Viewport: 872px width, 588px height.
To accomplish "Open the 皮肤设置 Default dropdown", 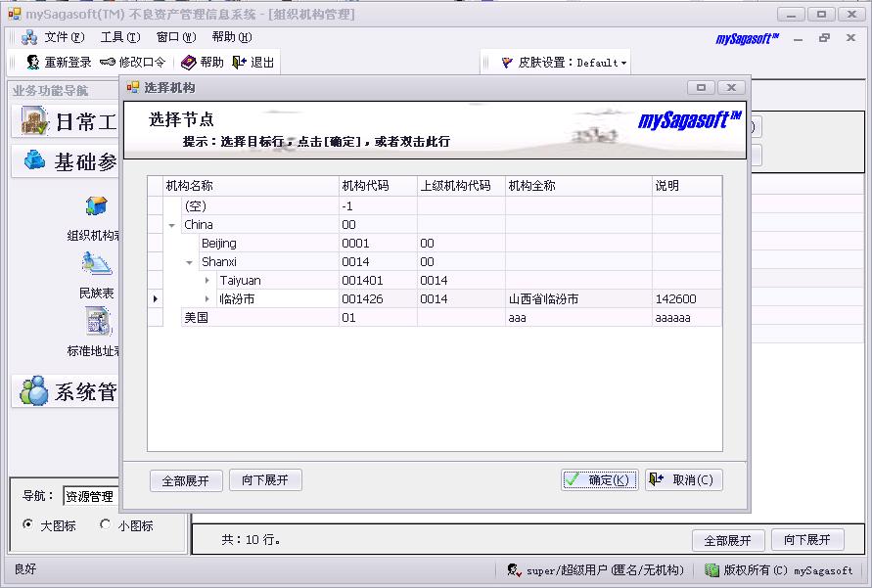I will click(x=602, y=63).
